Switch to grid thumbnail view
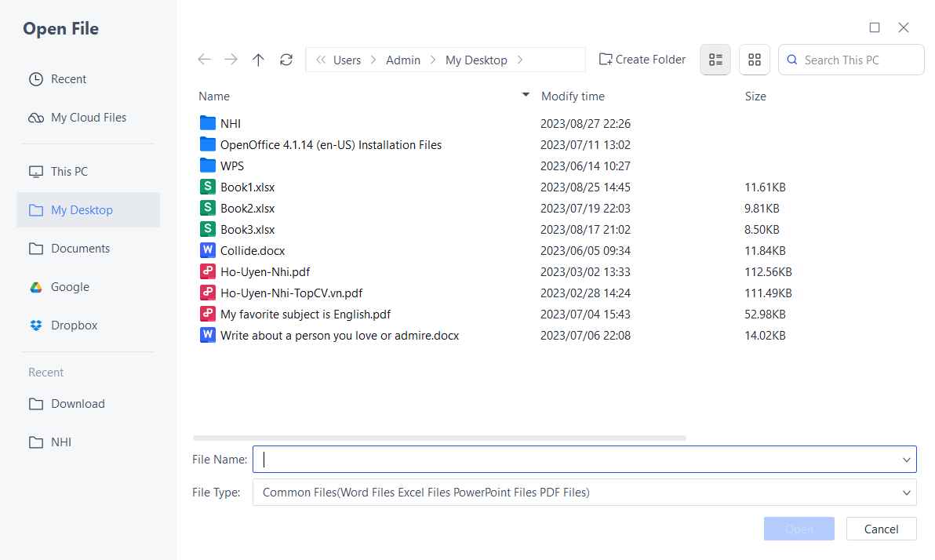This screenshot has width=935, height=560. [755, 60]
